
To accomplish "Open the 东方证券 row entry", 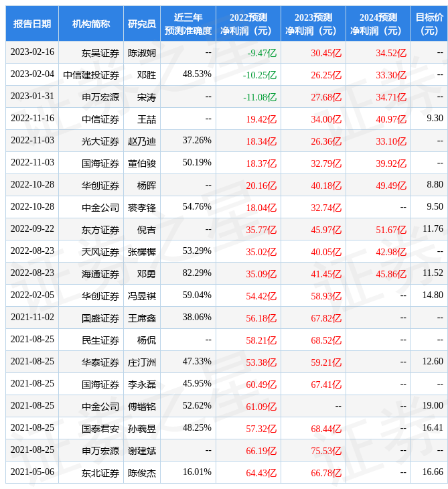I will click(100, 229).
